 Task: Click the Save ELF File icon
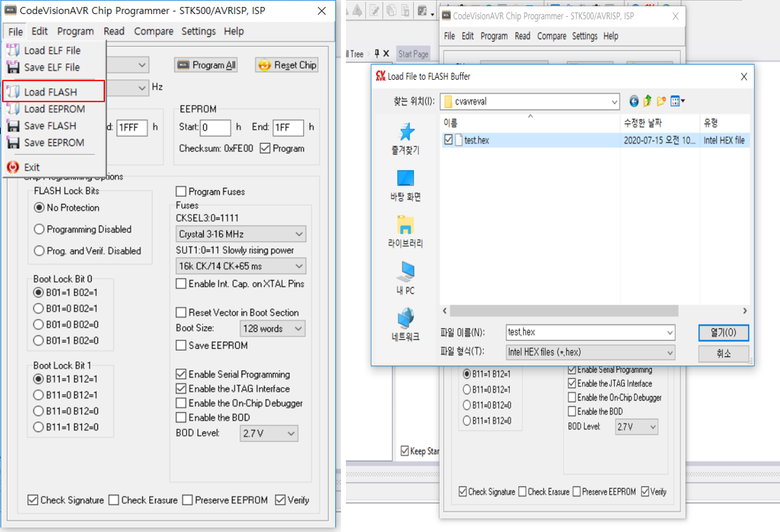click(x=13, y=67)
